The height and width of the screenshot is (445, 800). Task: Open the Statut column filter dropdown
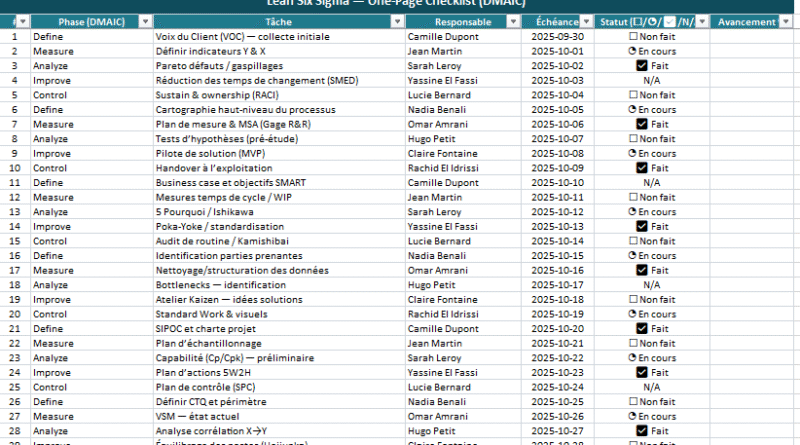704,21
